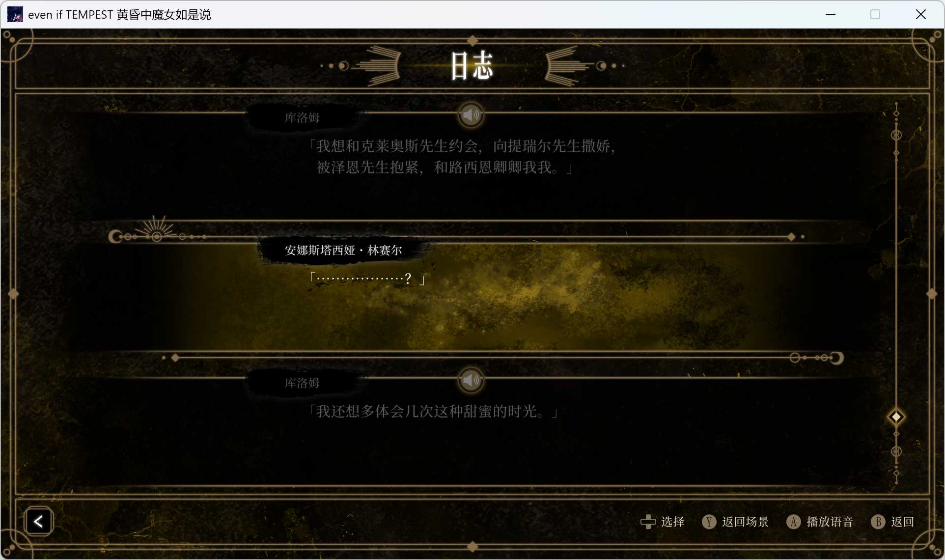Click the B button icon for 返回
Viewport: 945px width, 560px height.
click(x=878, y=522)
